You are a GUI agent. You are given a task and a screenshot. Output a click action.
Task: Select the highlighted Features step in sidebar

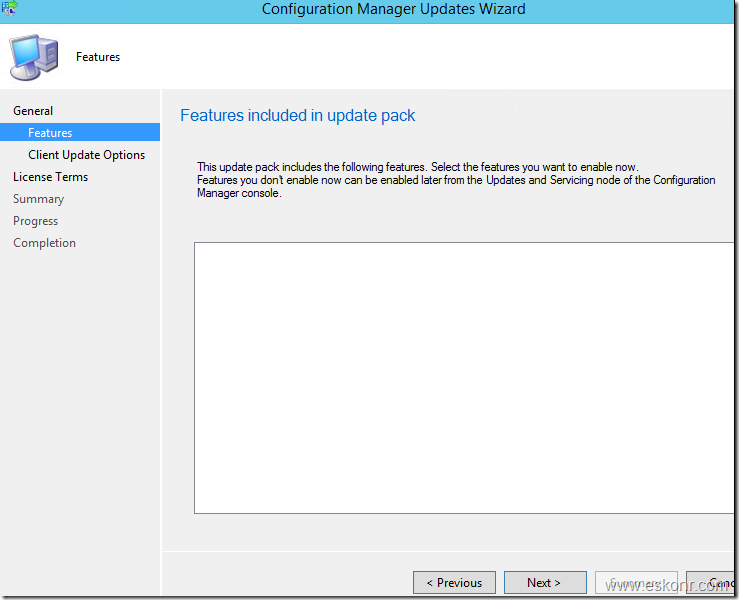pyautogui.click(x=50, y=133)
